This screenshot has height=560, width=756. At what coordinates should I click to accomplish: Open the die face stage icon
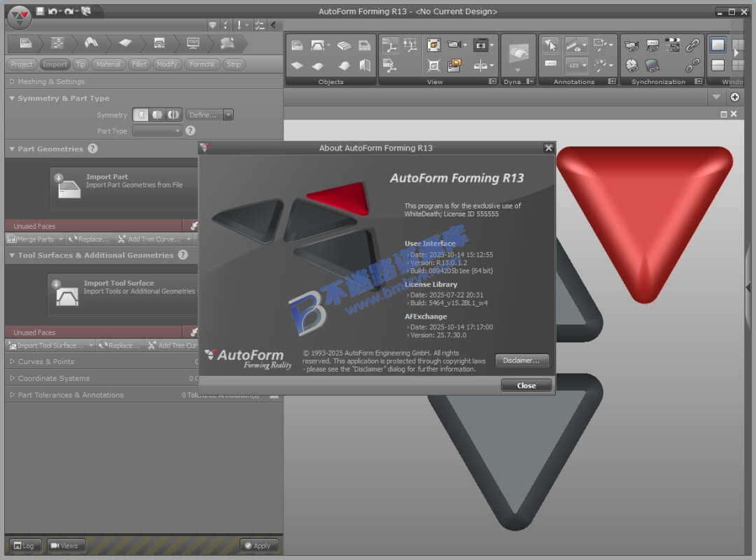[x=91, y=44]
